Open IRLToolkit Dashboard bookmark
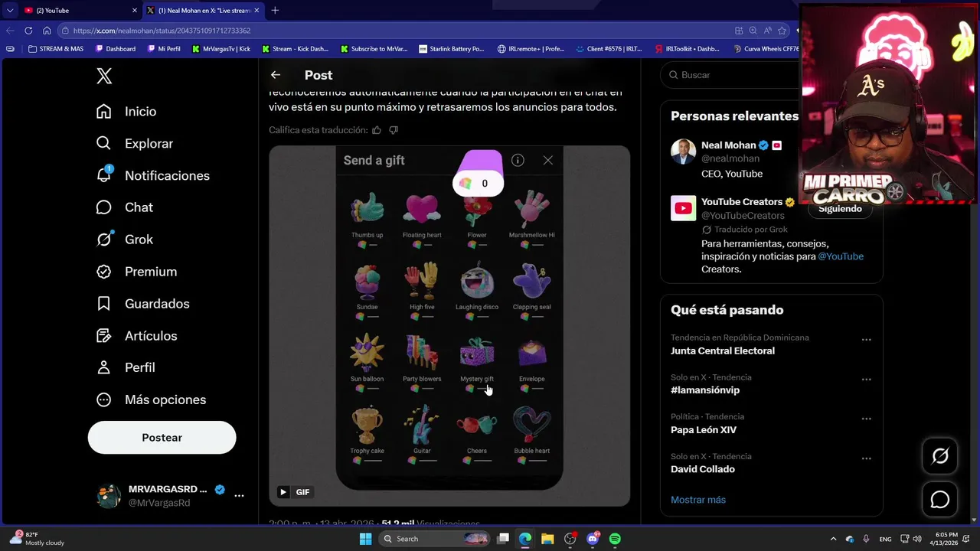Image resolution: width=980 pixels, height=551 pixels. pos(687,49)
